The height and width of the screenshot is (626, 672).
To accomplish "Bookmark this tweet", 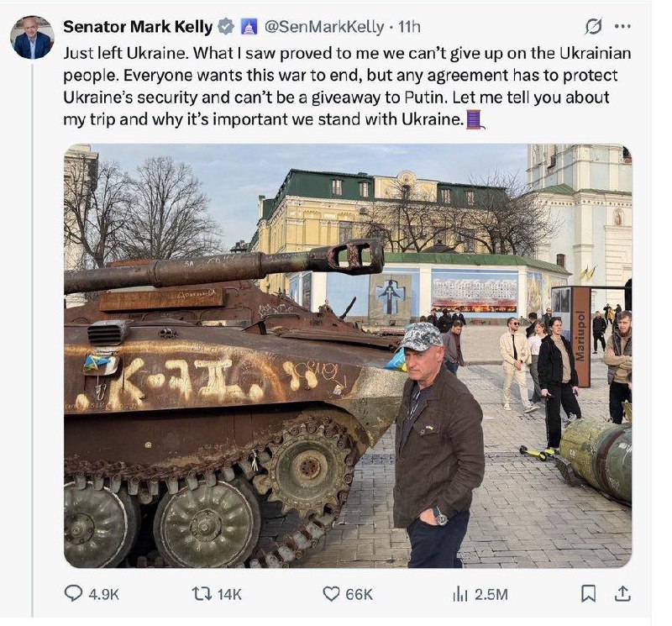I will coord(589,593).
